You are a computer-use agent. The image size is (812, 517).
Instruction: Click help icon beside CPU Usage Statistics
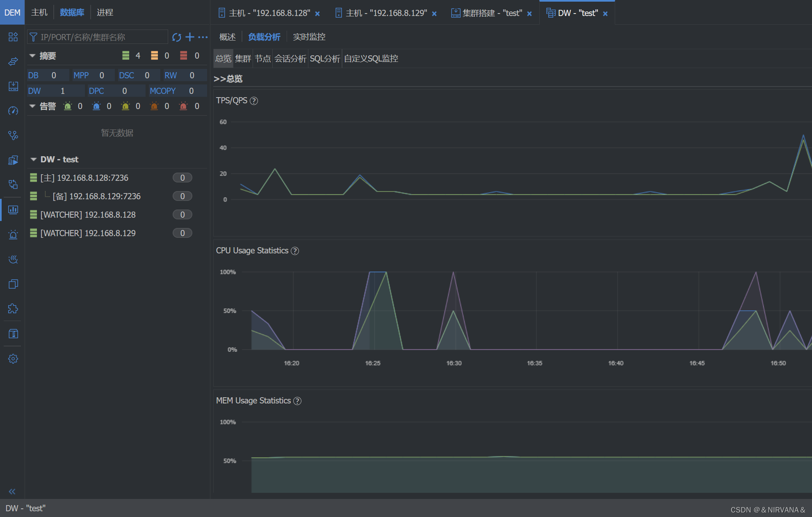click(x=295, y=251)
